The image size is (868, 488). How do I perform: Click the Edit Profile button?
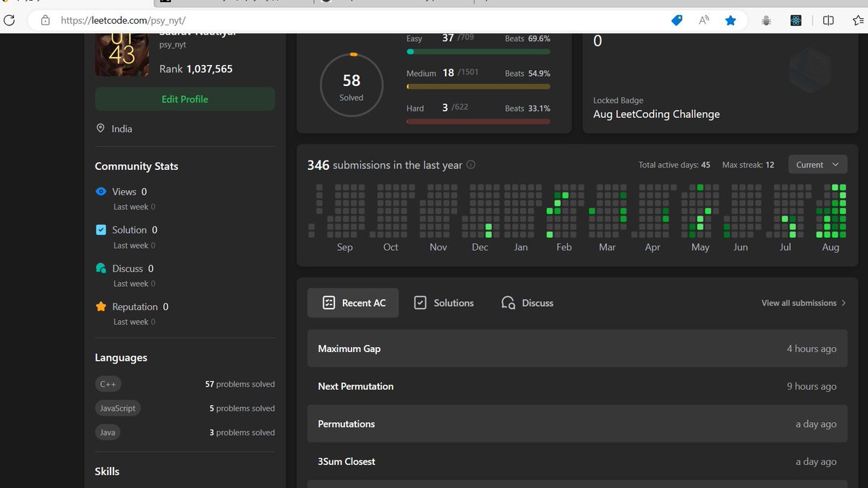pos(184,99)
